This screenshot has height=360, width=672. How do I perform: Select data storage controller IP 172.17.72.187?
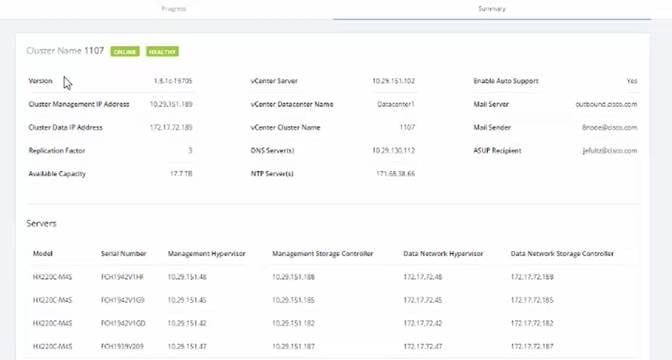tap(532, 346)
